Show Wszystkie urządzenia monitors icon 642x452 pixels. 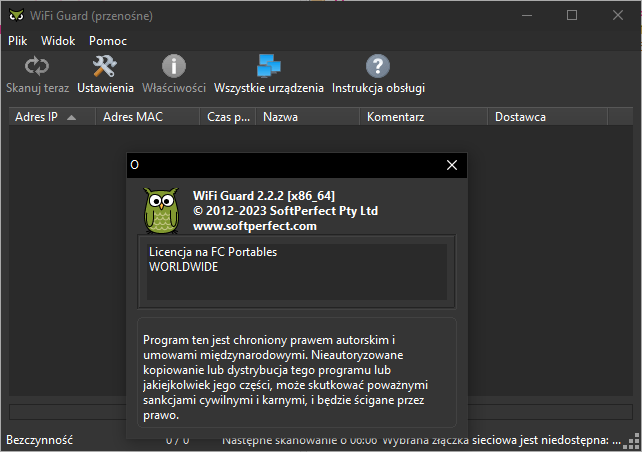point(269,66)
